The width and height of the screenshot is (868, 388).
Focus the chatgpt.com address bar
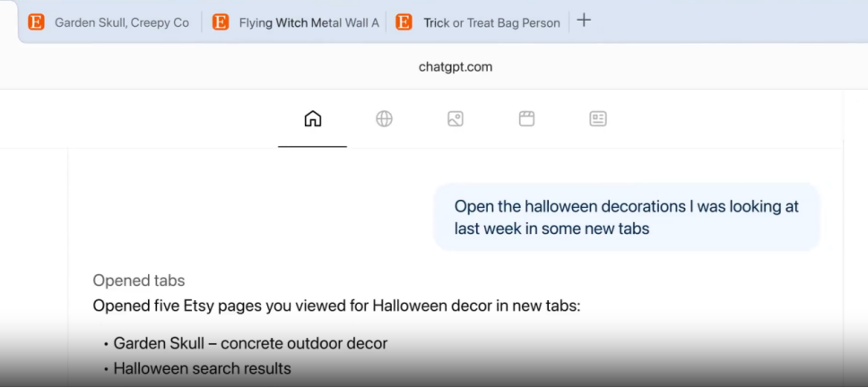[455, 66]
